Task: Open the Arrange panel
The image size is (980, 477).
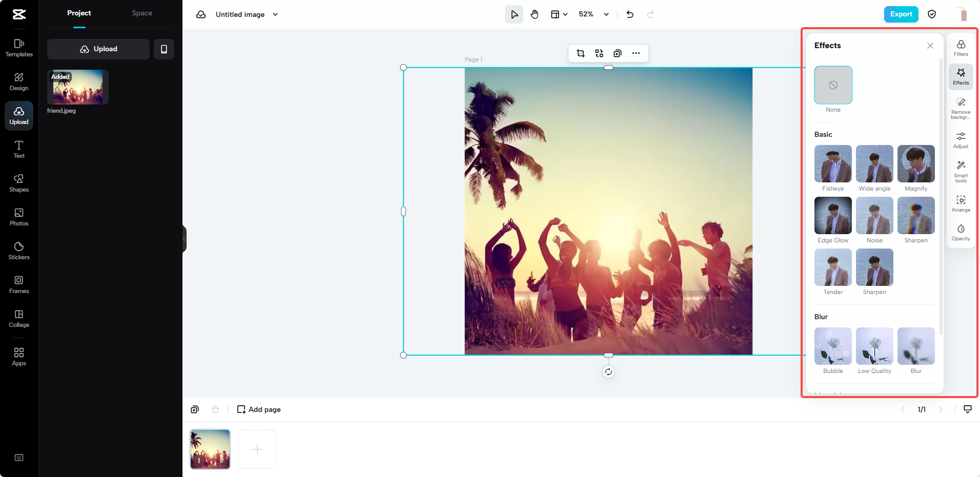Action: 961,202
